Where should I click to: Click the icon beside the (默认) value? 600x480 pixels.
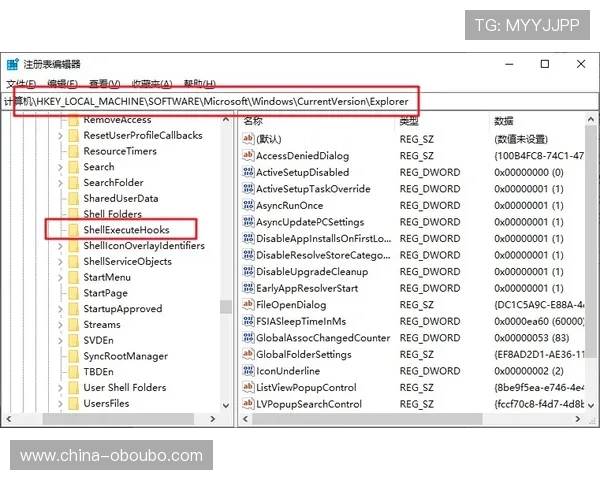pos(248,139)
